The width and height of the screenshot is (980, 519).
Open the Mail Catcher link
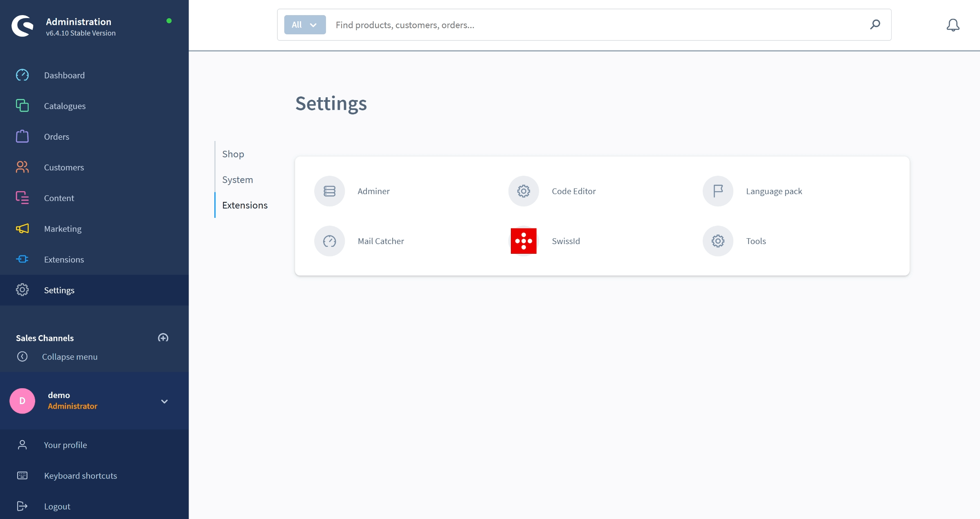click(381, 241)
